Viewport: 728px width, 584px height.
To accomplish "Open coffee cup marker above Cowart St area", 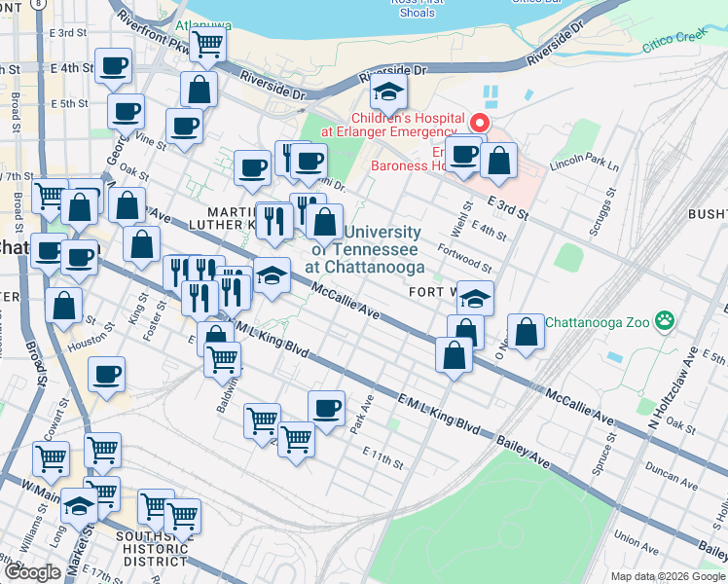I will [x=106, y=376].
